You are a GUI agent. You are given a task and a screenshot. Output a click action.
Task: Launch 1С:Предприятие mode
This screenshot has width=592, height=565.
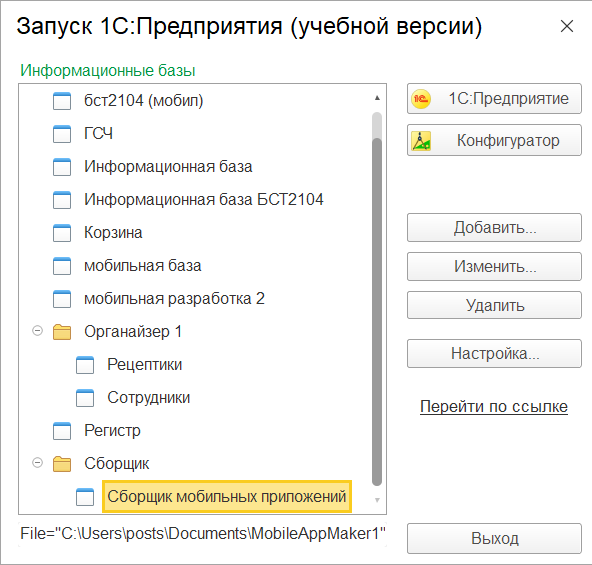pos(494,99)
